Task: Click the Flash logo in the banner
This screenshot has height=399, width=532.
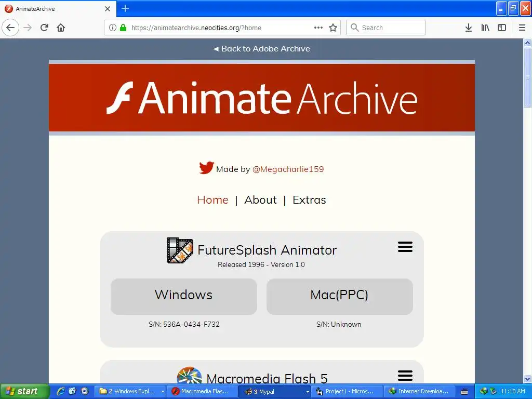Action: (x=120, y=98)
